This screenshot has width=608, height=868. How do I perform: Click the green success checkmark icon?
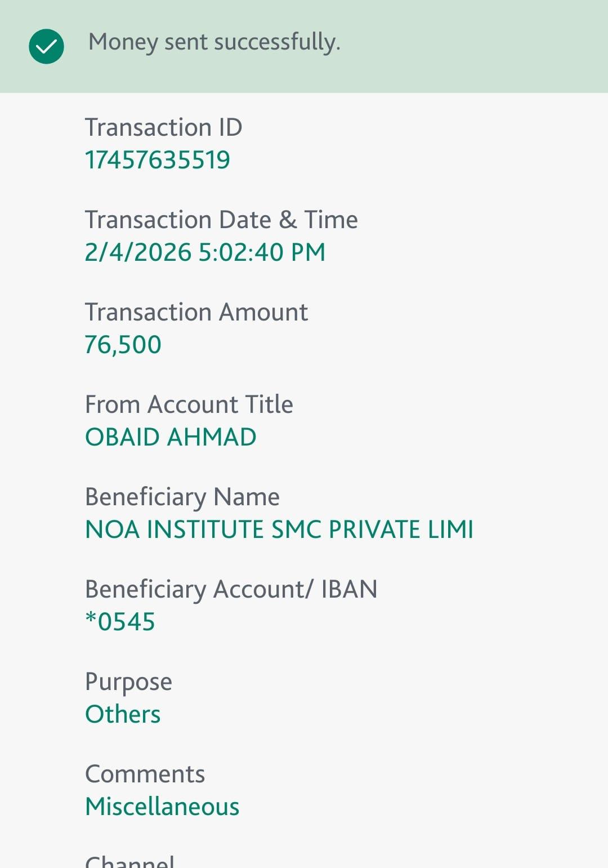pos(46,46)
